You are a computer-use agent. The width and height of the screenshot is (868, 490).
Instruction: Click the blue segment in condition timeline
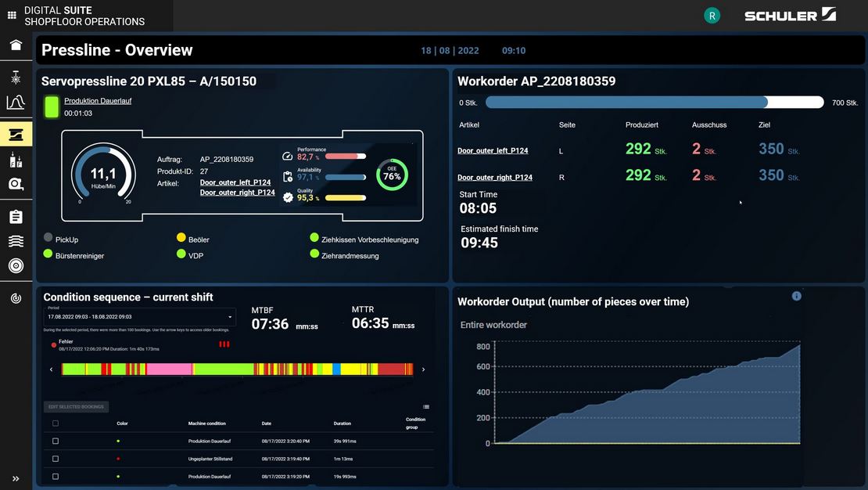(x=336, y=369)
